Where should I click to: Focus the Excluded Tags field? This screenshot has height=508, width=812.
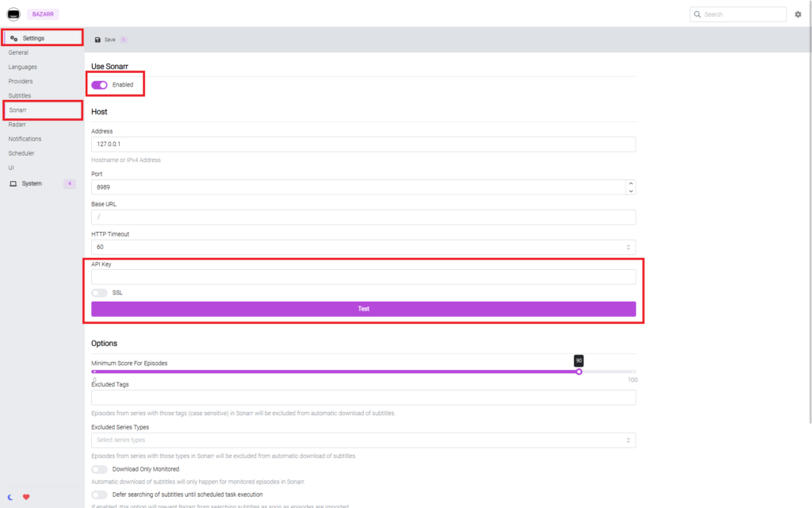click(x=363, y=398)
